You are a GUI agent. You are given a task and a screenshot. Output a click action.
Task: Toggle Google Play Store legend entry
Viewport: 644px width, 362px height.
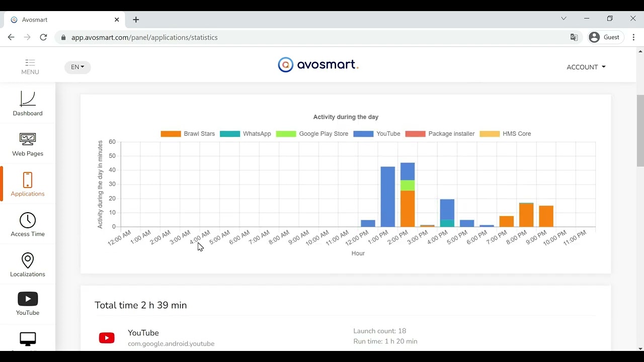[312, 134]
